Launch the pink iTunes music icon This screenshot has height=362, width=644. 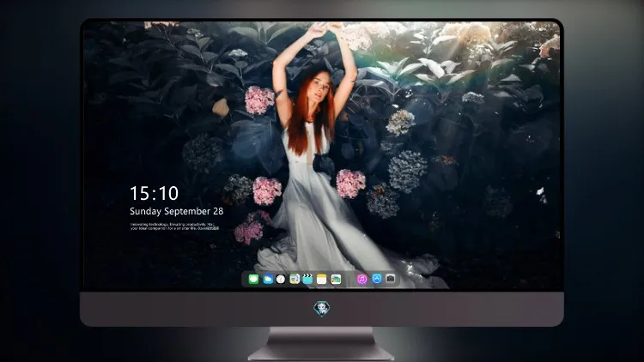[361, 279]
